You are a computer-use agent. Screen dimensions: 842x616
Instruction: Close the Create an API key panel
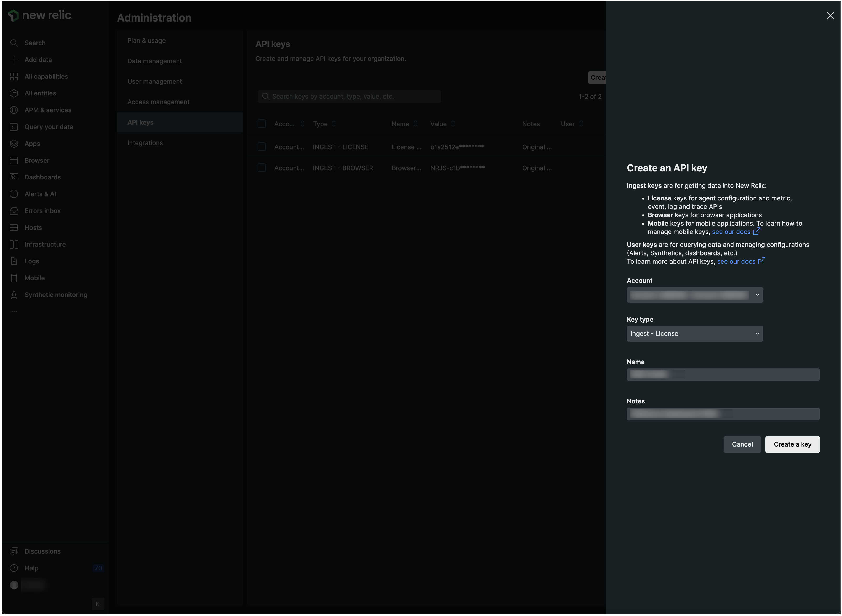pyautogui.click(x=830, y=16)
